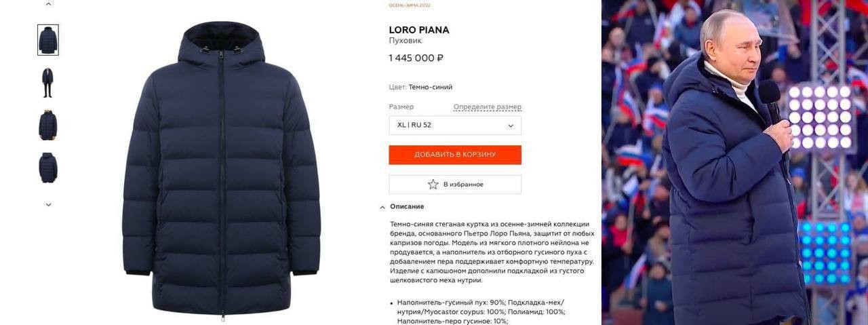Click the Добавить в корзину button
Screen dimensions: 868x325
click(455, 155)
